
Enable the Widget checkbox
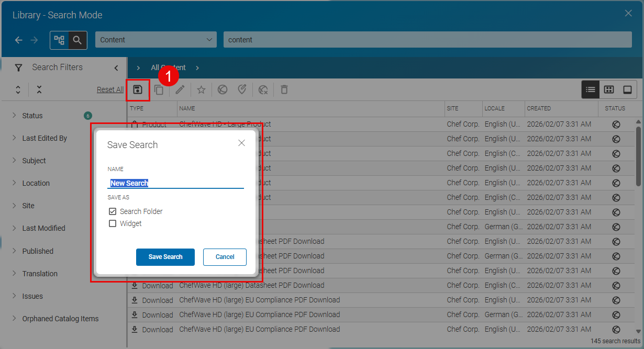pyautogui.click(x=113, y=223)
